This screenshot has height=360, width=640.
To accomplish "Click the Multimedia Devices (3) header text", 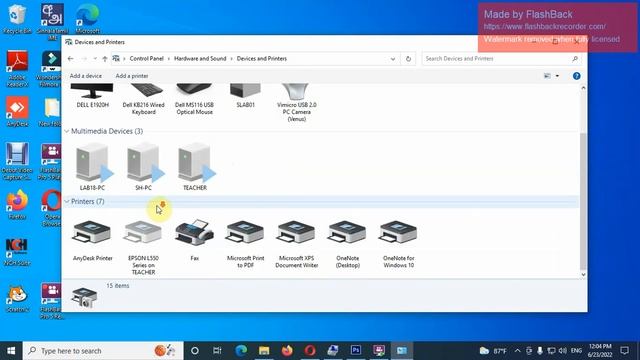I will click(x=107, y=131).
